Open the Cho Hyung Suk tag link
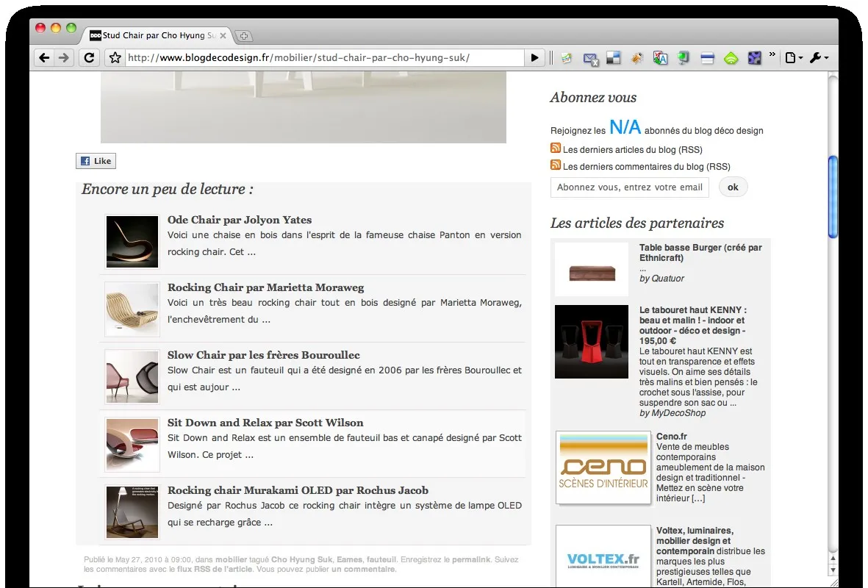This screenshot has height=588, width=868. pos(301,560)
